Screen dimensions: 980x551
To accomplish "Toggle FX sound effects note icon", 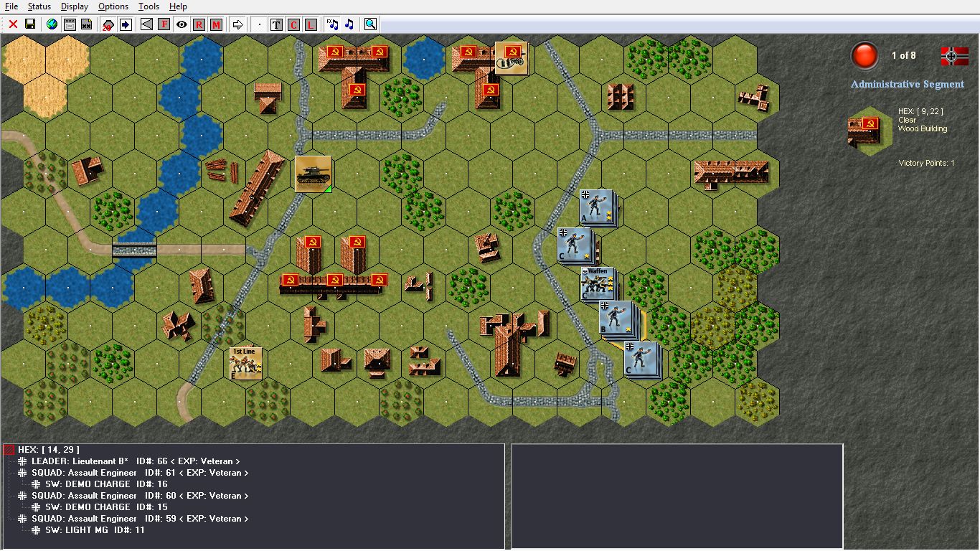I will [332, 24].
